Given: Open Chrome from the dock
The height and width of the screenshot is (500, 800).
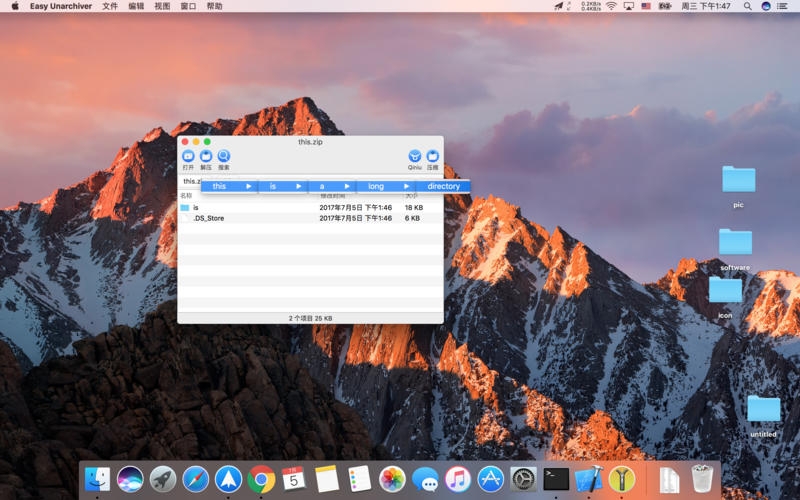Looking at the screenshot, I should (x=261, y=479).
